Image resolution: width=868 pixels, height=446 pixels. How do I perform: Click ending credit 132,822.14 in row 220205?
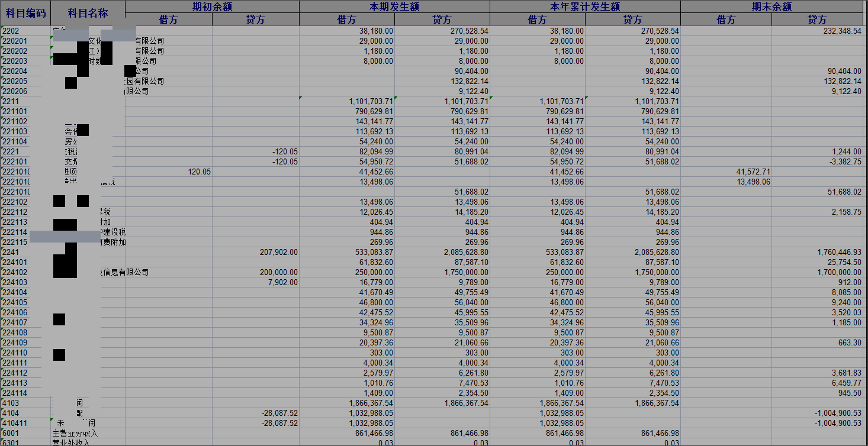click(x=818, y=81)
